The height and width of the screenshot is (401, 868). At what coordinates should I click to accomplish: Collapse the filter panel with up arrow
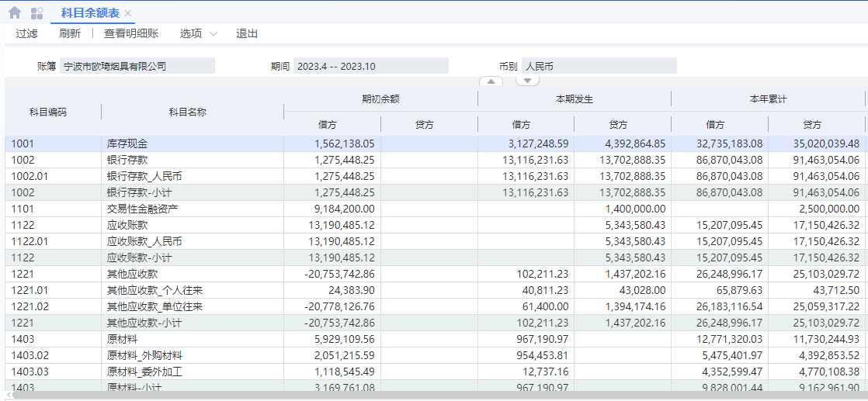[x=491, y=81]
